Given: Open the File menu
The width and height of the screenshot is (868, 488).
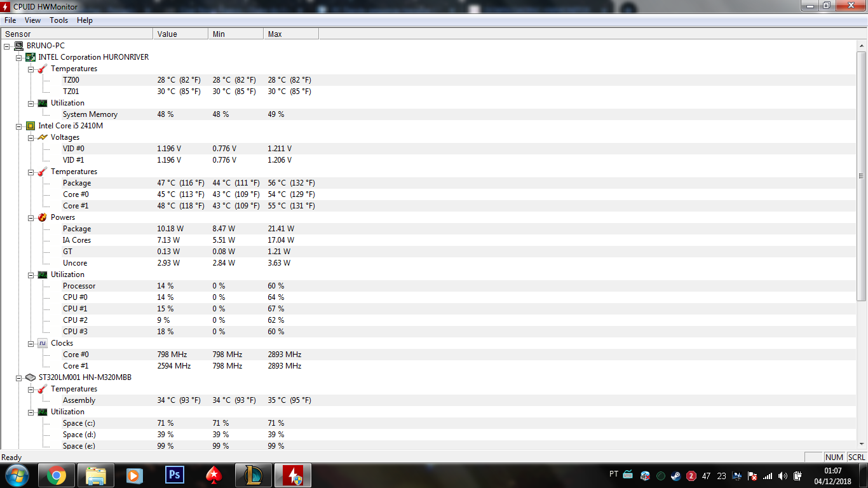Looking at the screenshot, I should [10, 20].
